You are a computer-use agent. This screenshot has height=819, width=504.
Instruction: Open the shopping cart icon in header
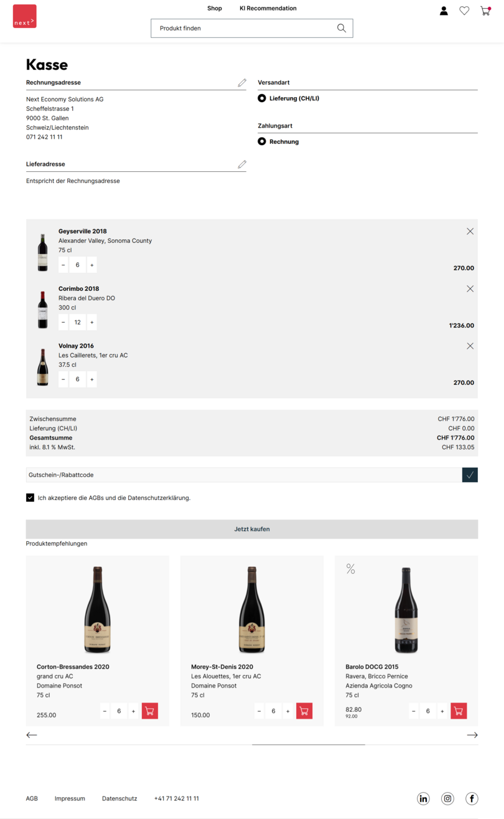point(485,11)
